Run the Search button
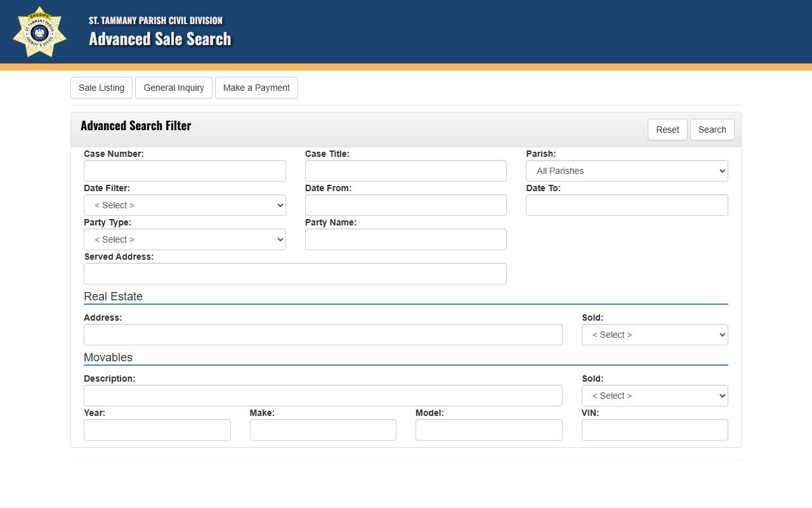 tap(712, 130)
